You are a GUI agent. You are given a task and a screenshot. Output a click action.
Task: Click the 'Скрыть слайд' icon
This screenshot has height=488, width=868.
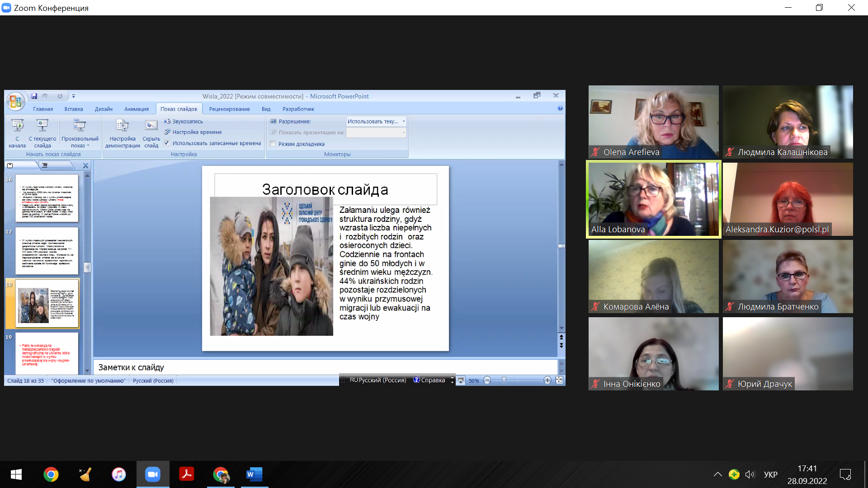point(151,126)
